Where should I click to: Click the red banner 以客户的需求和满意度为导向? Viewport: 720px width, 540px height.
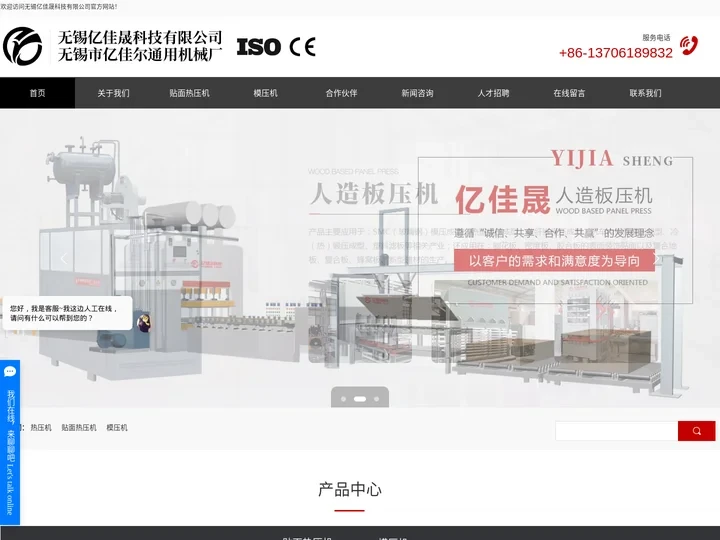(554, 261)
